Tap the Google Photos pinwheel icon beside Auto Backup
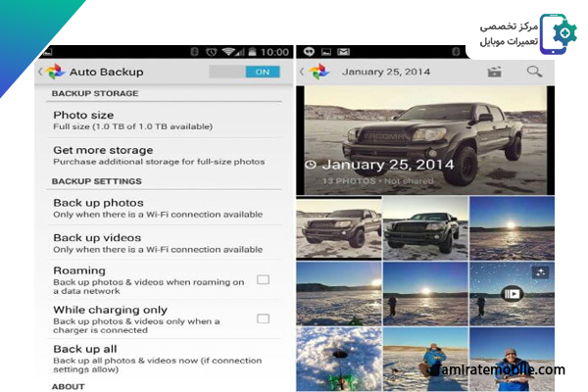 [56, 72]
